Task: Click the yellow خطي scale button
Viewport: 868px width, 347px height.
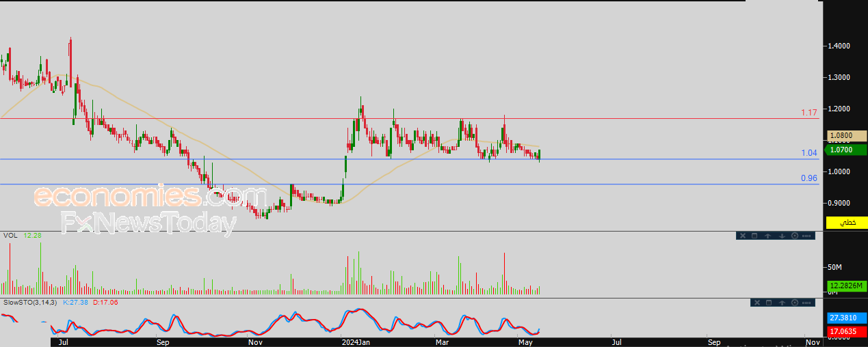Action: point(847,223)
